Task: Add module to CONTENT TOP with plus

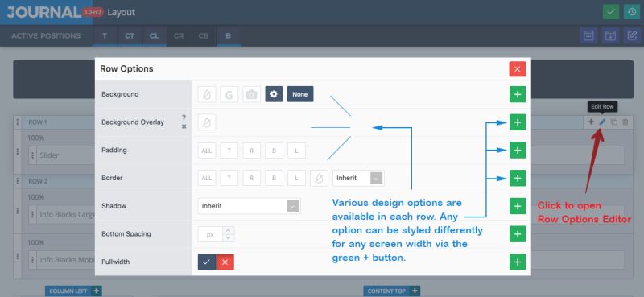Action: click(415, 291)
